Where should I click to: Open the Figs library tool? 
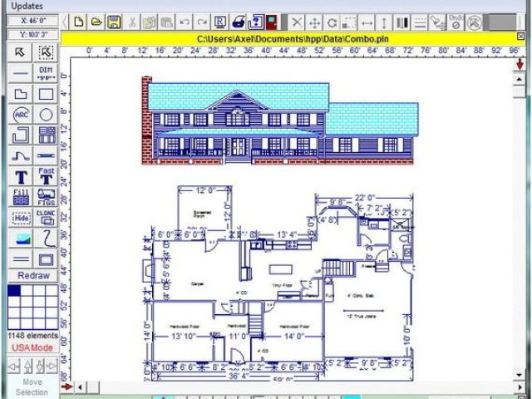(46, 197)
